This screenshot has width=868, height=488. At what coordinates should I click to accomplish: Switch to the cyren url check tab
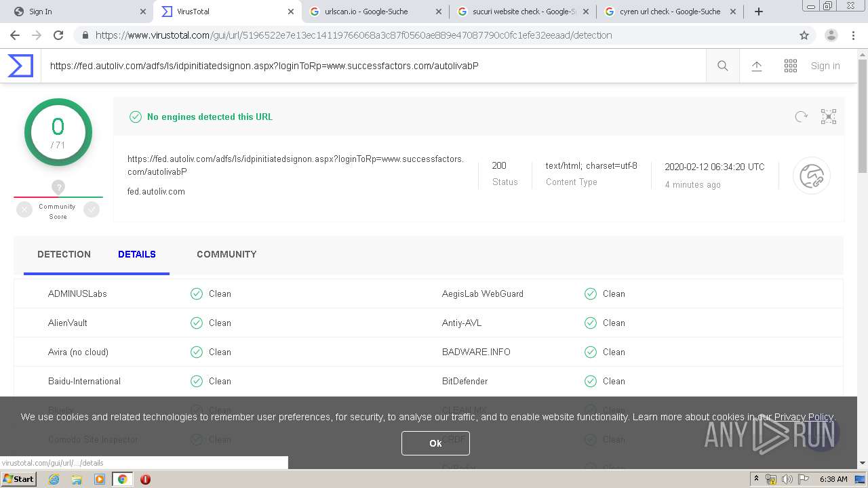[669, 12]
